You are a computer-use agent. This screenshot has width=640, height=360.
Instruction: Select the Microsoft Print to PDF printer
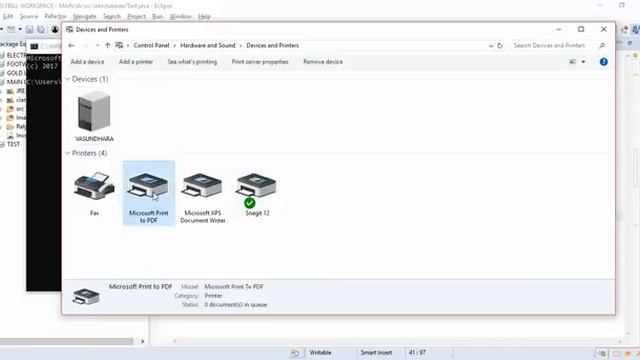(149, 193)
